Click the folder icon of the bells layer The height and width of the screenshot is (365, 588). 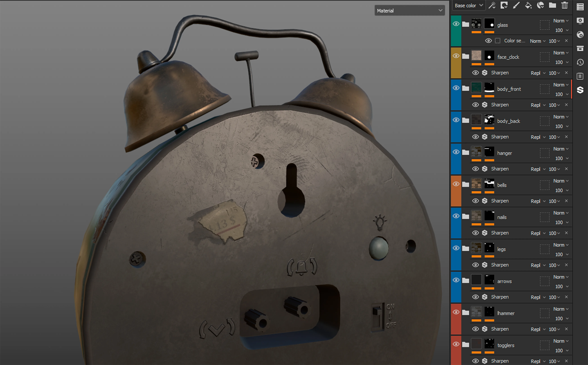pos(466,185)
